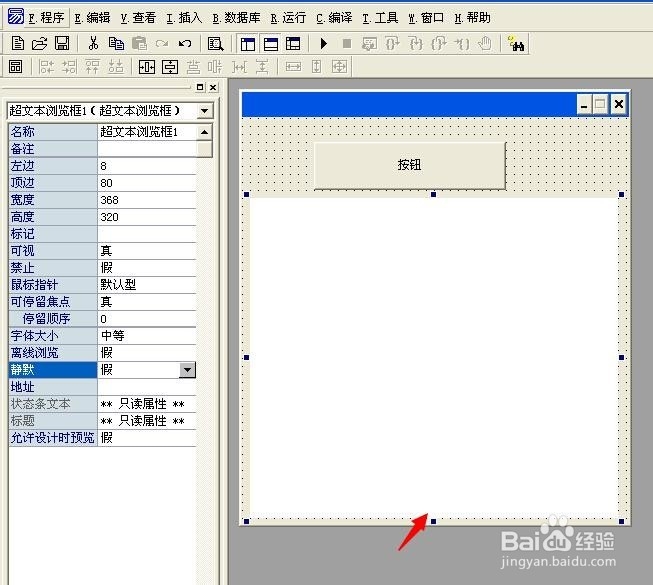Click the align top edges icon
Image resolution: width=653 pixels, height=585 pixels.
tap(92, 66)
